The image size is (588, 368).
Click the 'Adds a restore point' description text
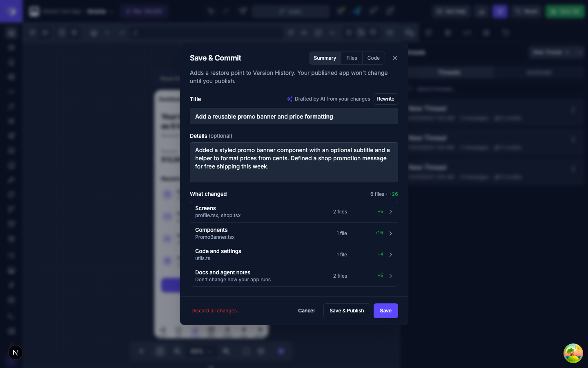pyautogui.click(x=289, y=77)
